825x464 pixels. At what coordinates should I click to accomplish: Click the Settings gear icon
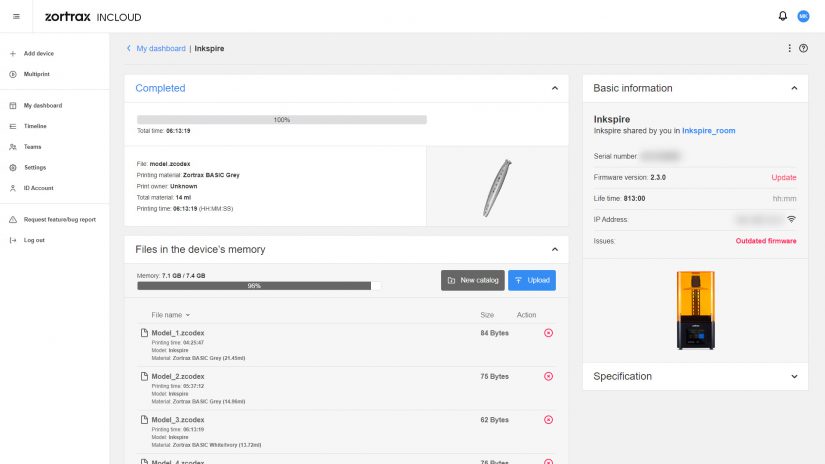13,167
